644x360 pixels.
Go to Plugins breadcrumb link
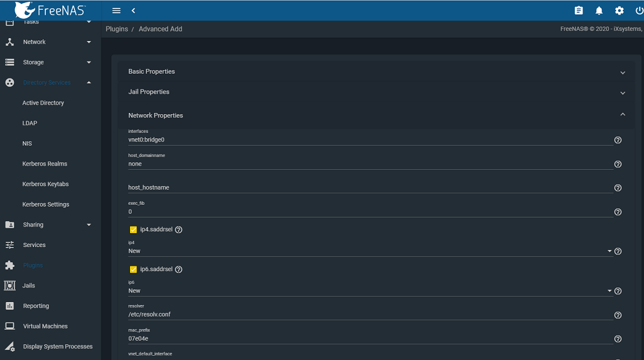pos(117,29)
